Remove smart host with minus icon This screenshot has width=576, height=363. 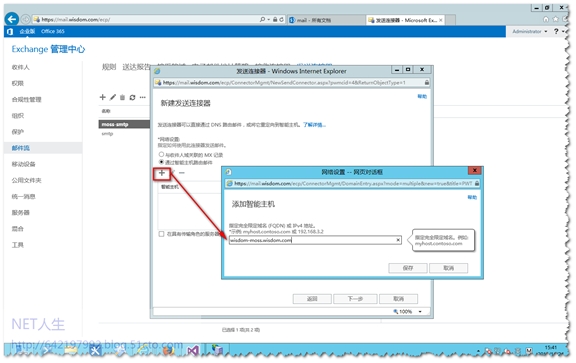(181, 173)
